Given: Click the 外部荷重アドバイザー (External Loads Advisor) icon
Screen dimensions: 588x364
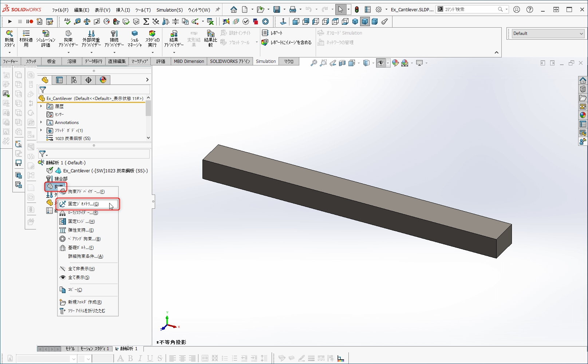Looking at the screenshot, I should [91, 38].
